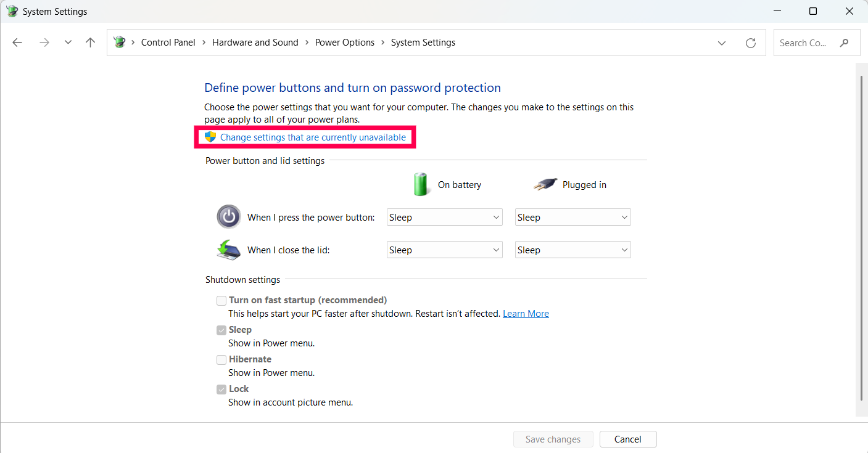Screen dimensions: 868x453
Task: Open the Learn More link
Action: pyautogui.click(x=526, y=314)
